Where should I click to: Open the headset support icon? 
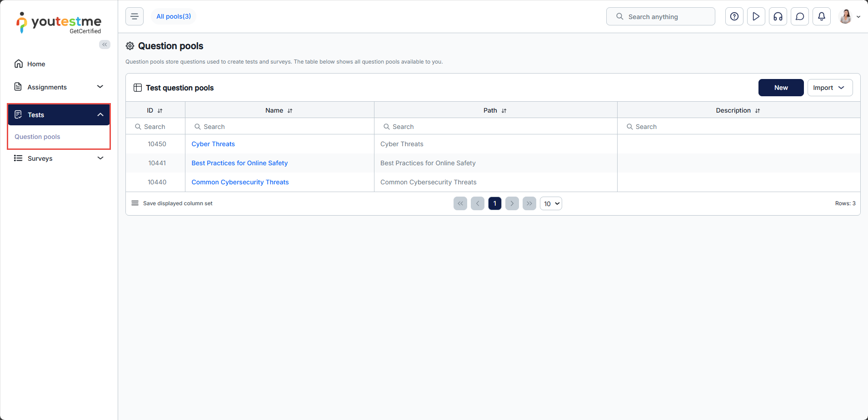pos(778,16)
